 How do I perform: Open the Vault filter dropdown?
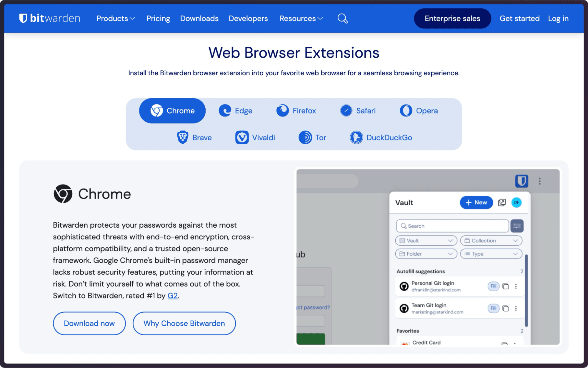point(426,241)
